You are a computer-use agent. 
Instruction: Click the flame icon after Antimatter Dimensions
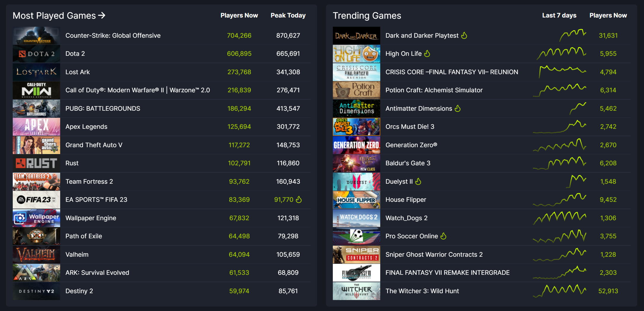[458, 108]
